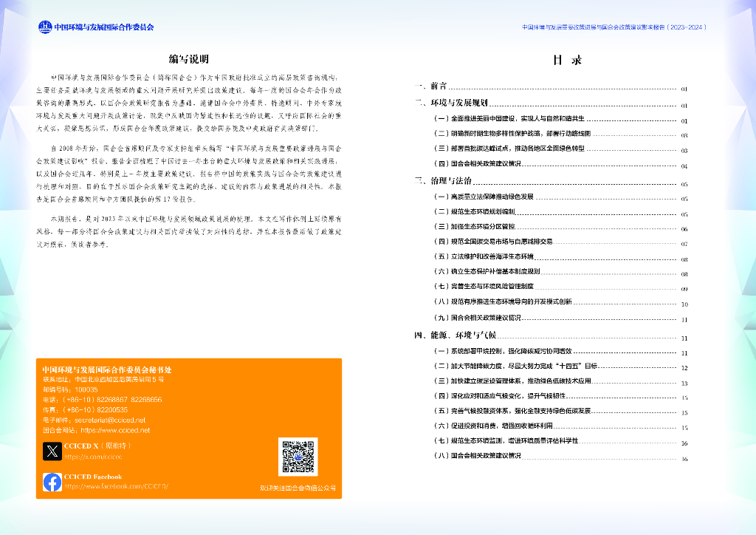Open entry 部署首批碳达峰试点，推动各地区全面绿色转型
This screenshot has width=756, height=535.
560,149
